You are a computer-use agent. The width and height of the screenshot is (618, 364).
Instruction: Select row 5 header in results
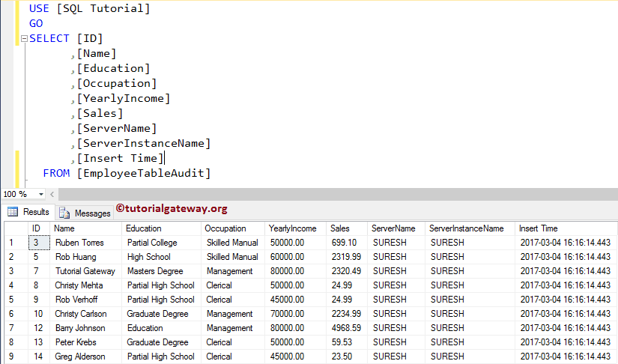click(x=16, y=300)
